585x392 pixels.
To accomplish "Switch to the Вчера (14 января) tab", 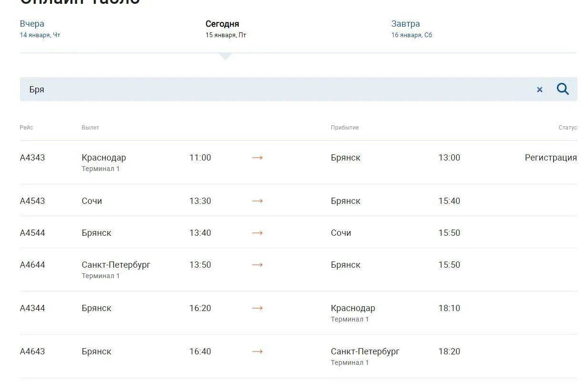I will (x=32, y=24).
